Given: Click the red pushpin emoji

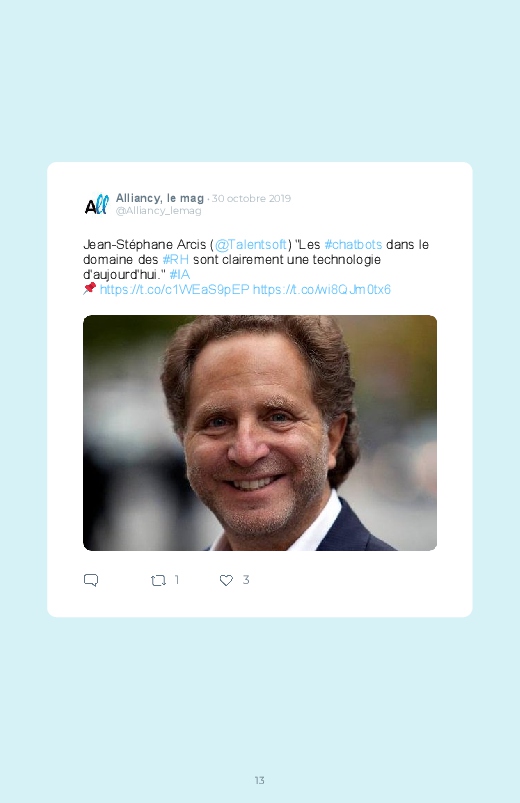Looking at the screenshot, I should point(90,288).
